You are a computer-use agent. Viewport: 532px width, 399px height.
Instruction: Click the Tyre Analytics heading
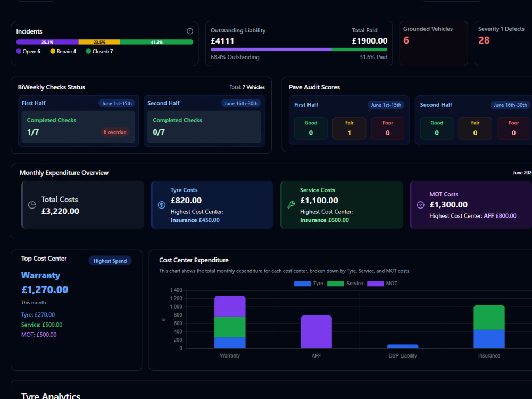pos(51,396)
